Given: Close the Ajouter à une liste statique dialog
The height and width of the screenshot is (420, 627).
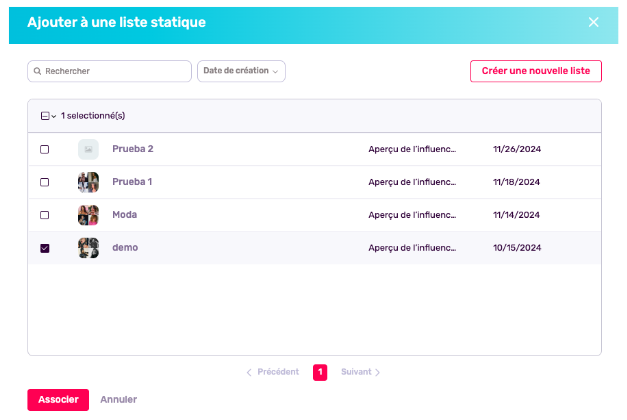Looking at the screenshot, I should [593, 22].
